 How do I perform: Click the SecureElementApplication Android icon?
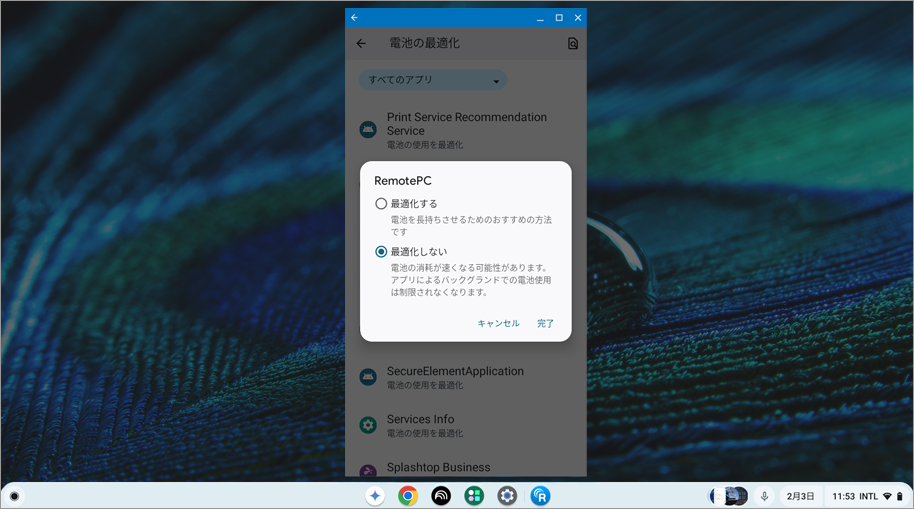(368, 377)
